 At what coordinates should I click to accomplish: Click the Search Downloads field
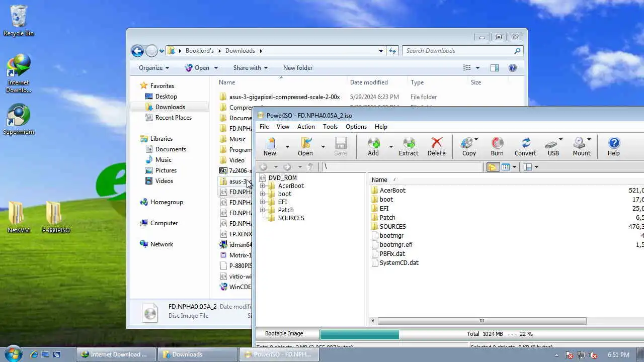pos(463,51)
